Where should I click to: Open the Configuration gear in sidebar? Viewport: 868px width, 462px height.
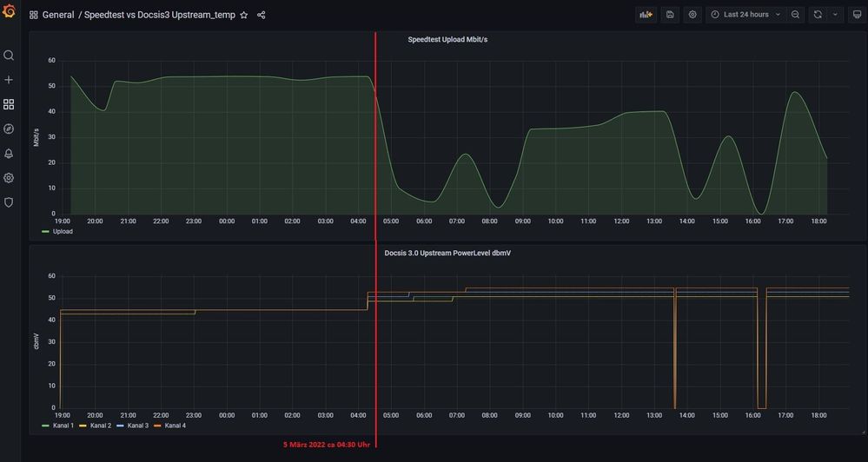pos(9,178)
